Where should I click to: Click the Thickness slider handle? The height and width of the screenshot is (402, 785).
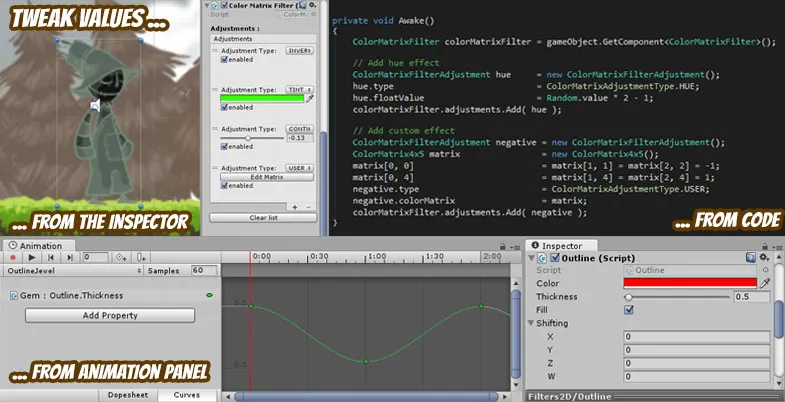[628, 297]
